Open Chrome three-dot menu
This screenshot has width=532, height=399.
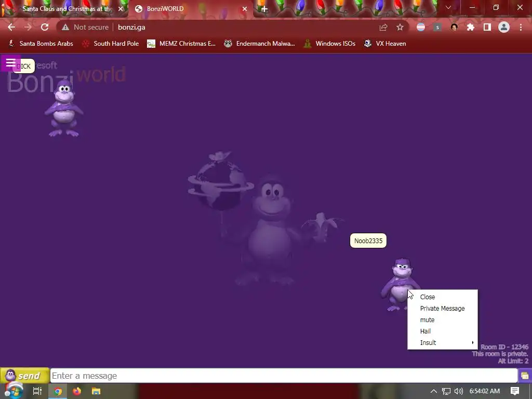pos(521,27)
